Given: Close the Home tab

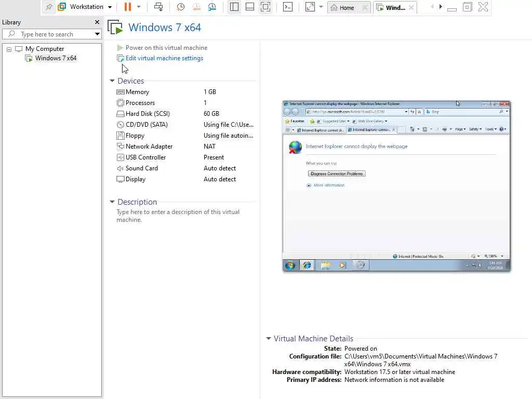Looking at the screenshot, I should click(365, 7).
